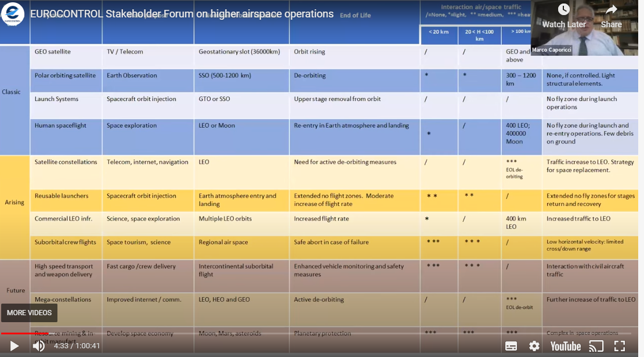
Task: Click the Satellite constellations table cell
Action: coord(66,162)
